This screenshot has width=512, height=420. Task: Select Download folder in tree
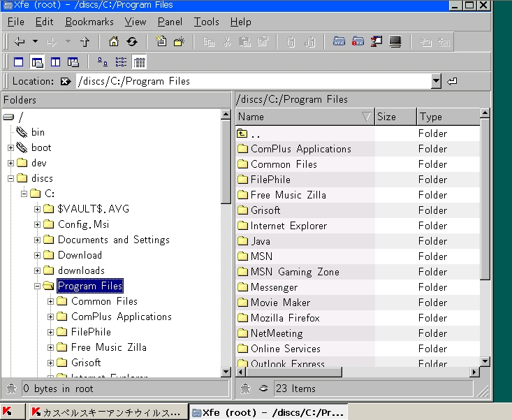tap(80, 255)
